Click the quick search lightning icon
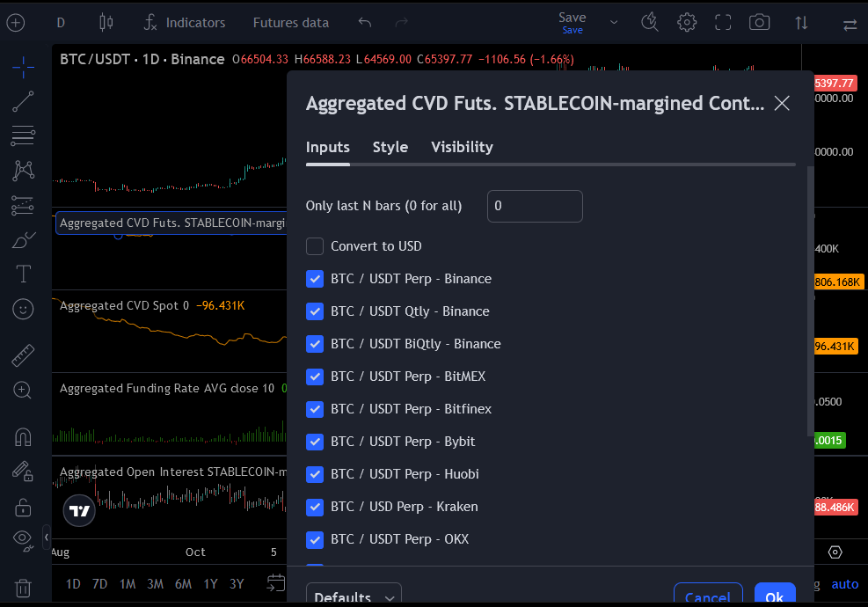Image resolution: width=868 pixels, height=607 pixels. click(x=649, y=22)
